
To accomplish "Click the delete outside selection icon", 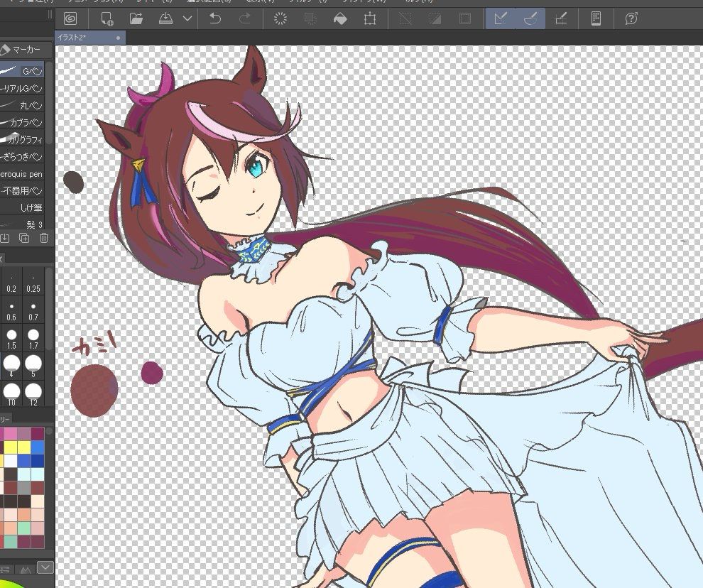I will pyautogui.click(x=310, y=19).
